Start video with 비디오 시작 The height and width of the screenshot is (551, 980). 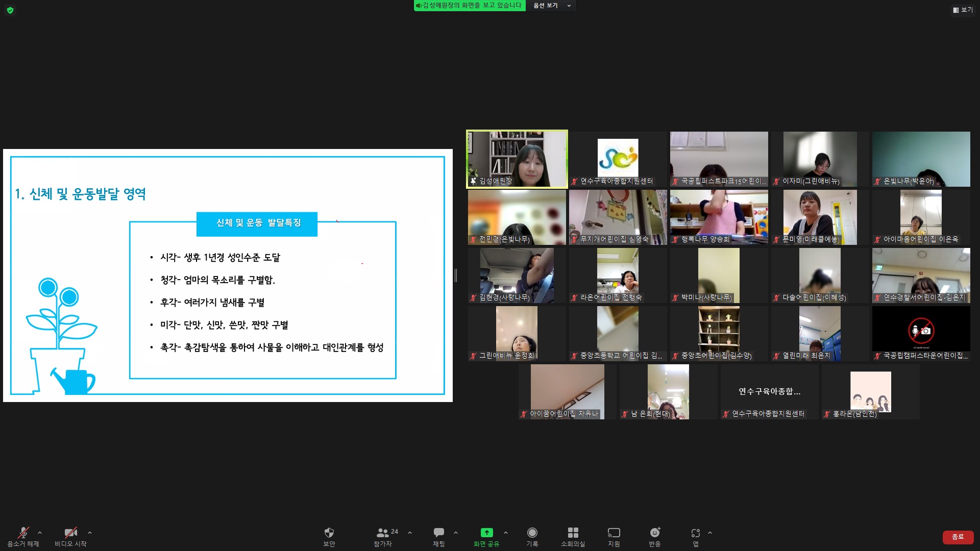[70, 537]
